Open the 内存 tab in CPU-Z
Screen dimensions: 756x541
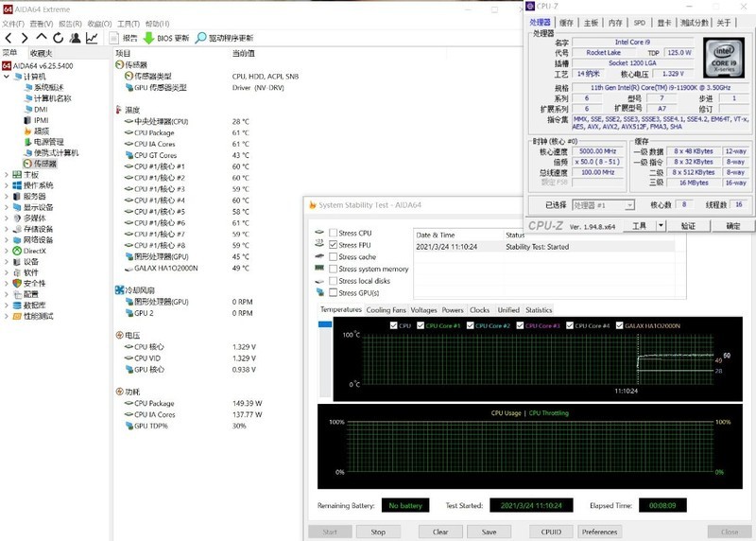pyautogui.click(x=615, y=23)
